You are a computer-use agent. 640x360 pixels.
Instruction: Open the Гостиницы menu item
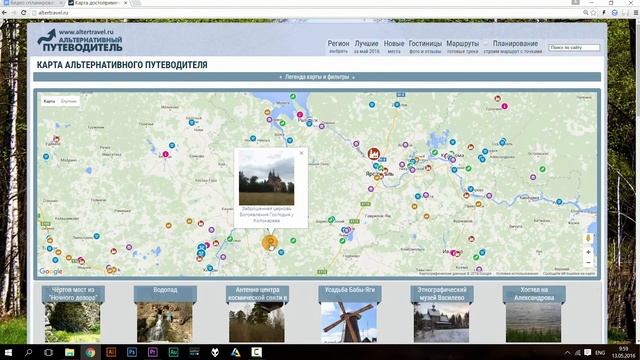click(x=425, y=47)
